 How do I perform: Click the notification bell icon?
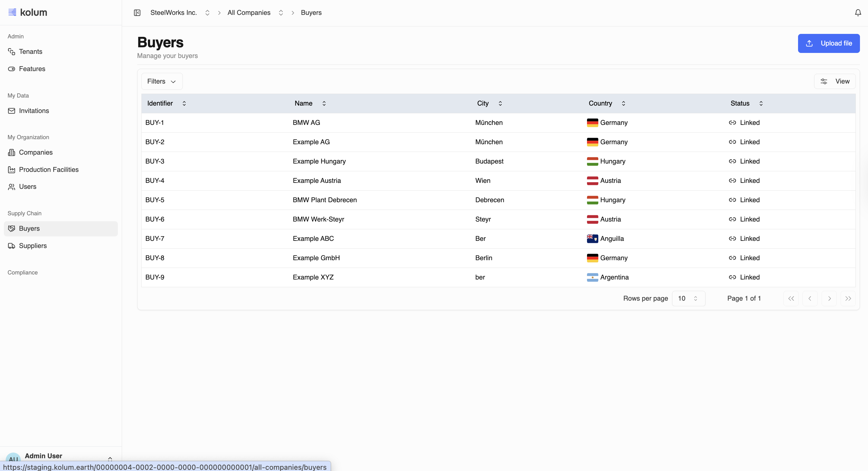point(858,13)
